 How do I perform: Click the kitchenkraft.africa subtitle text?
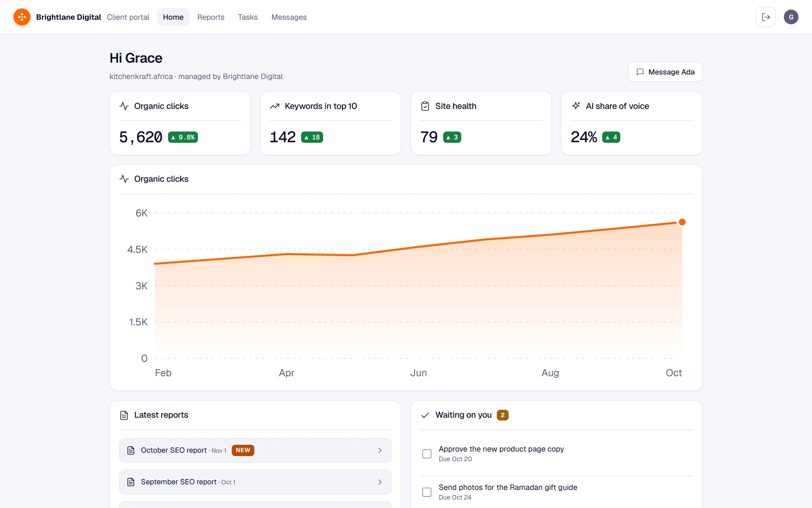point(196,76)
